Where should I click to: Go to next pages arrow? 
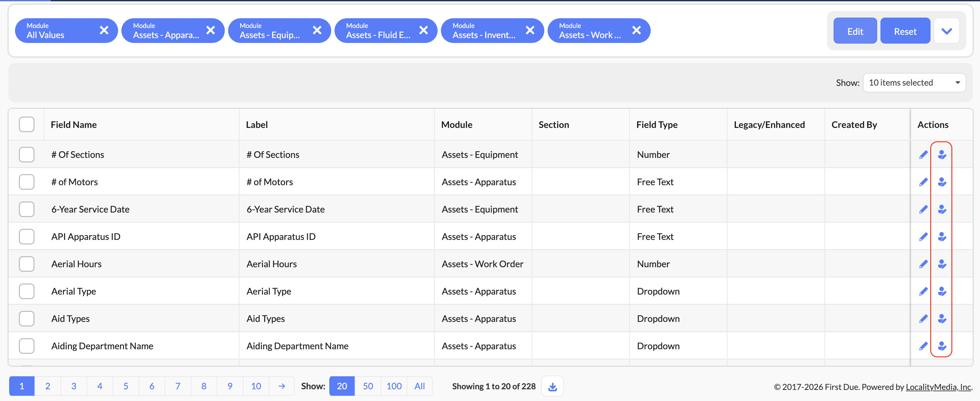[281, 386]
